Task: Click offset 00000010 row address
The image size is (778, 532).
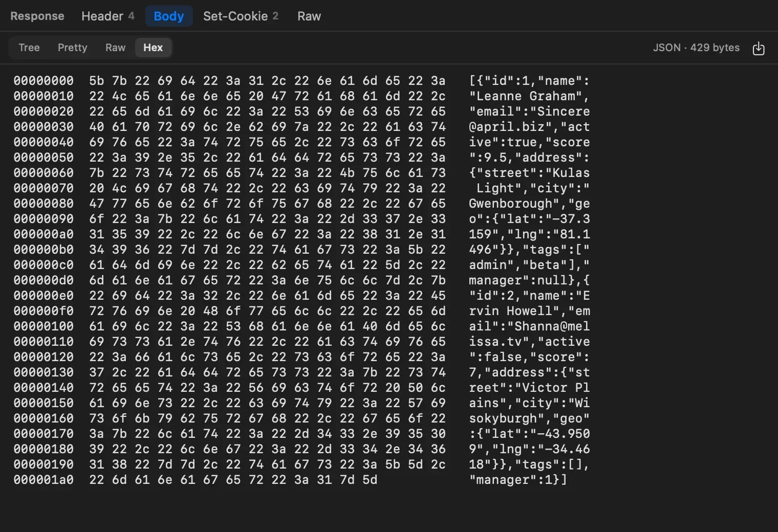Action: coord(44,96)
